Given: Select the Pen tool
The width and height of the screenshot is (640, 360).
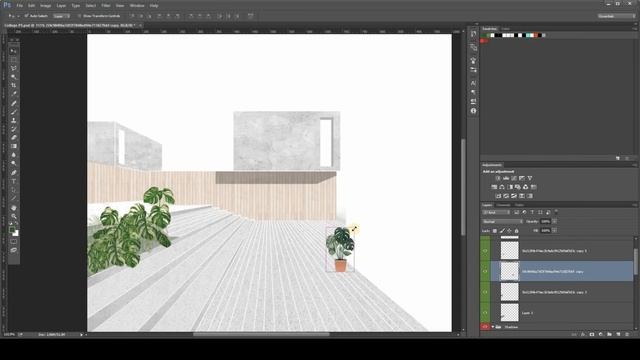Looking at the screenshot, I should click(x=13, y=172).
